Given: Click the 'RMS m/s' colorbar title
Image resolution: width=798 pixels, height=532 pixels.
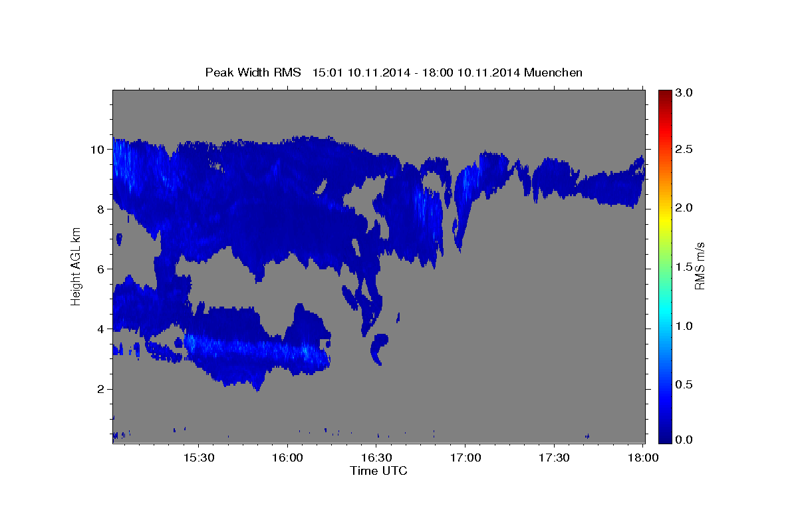Looking at the screenshot, I should tap(700, 266).
